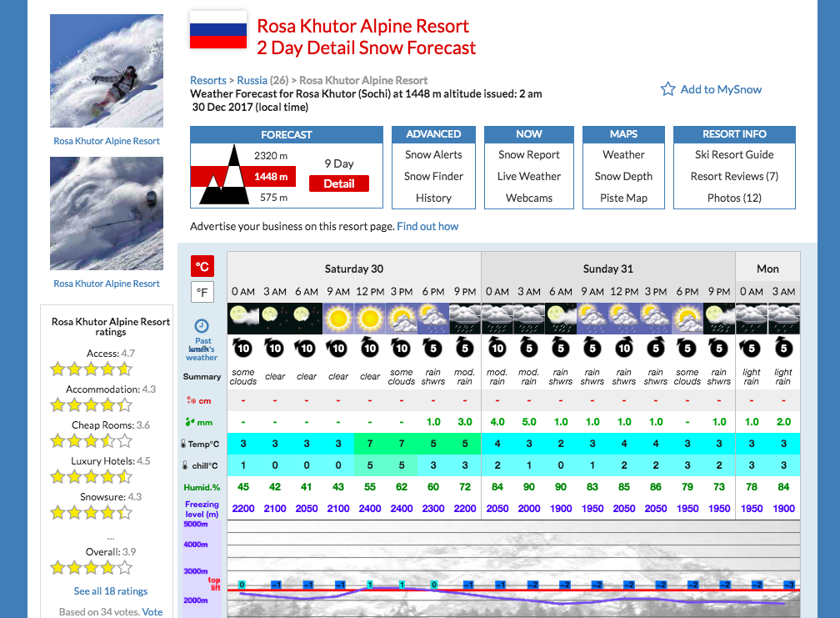Click the Overall rating stars

(91, 568)
